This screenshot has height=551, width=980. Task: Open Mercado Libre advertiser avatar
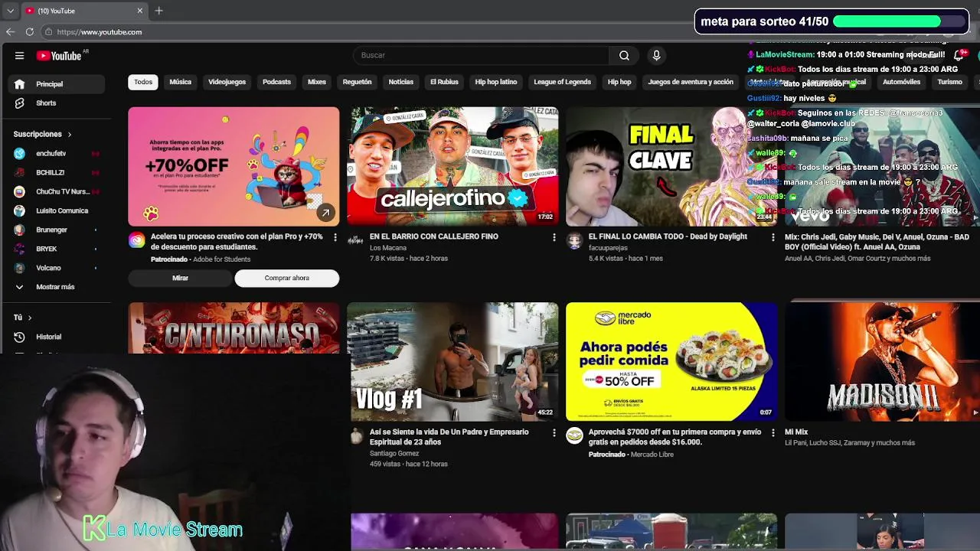pos(574,436)
